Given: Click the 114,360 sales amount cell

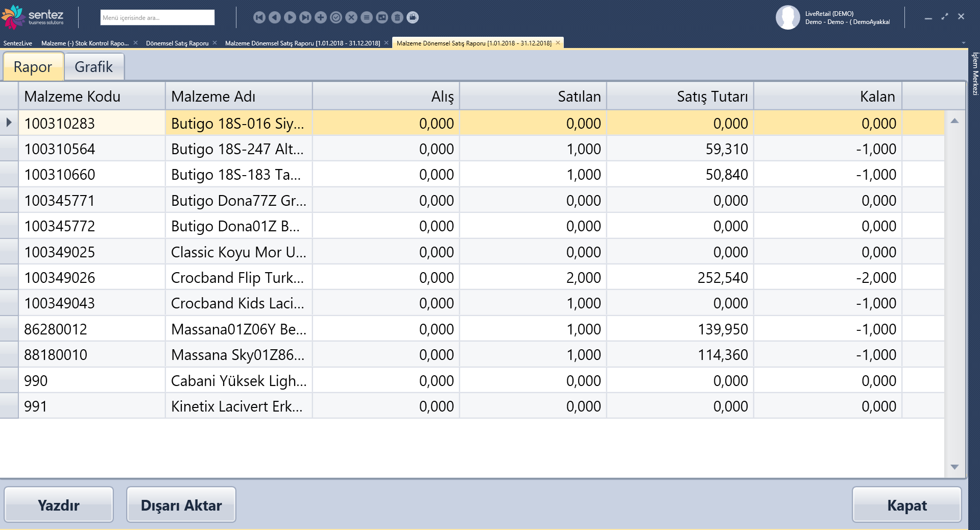Looking at the screenshot, I should pos(680,354).
